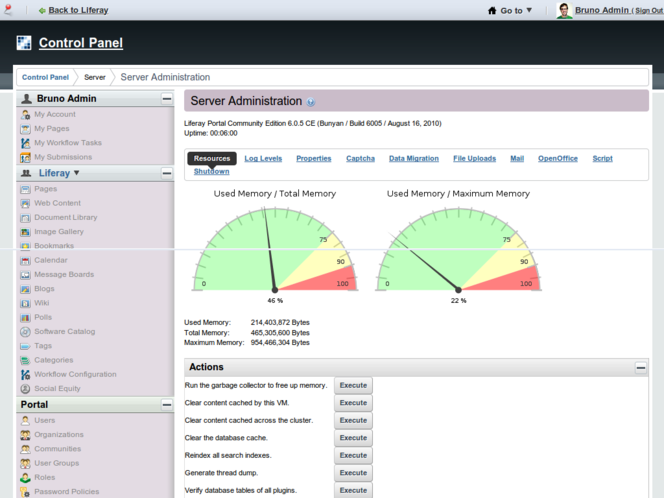This screenshot has height=498, width=664.
Task: Click the home icon next to Go to
Action: pyautogui.click(x=492, y=10)
